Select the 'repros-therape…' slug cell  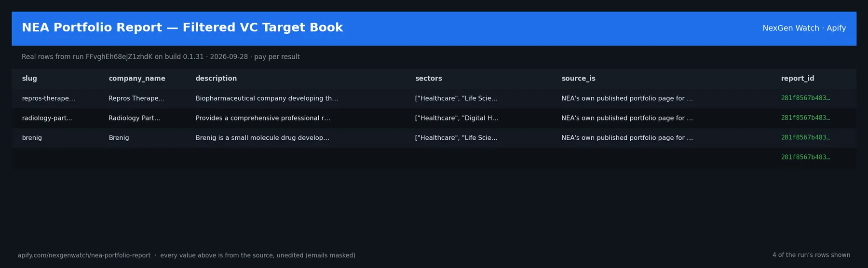point(48,98)
